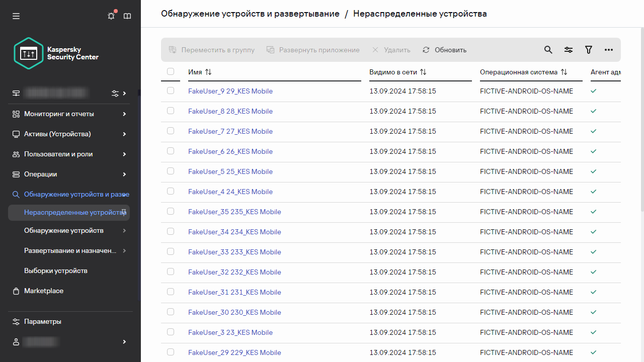644x362 pixels.
Task: Expand Обнаружение устройств submenu chevron
Action: pos(124,230)
